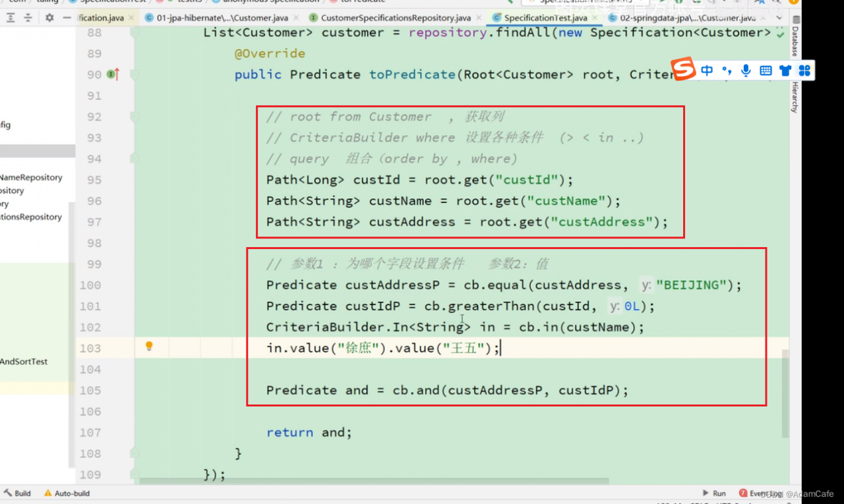The image size is (844, 504).
Task: Open the Run tool window
Action: pyautogui.click(x=714, y=493)
